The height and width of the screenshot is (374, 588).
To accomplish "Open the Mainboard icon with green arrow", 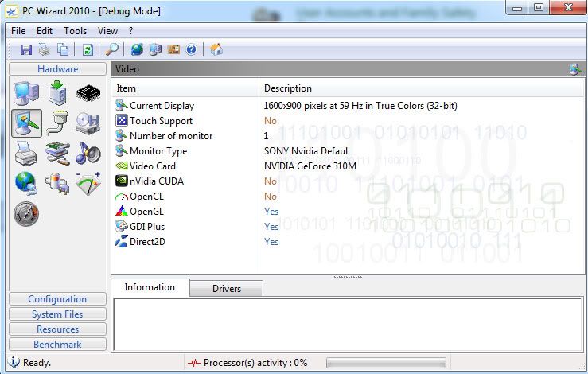I will click(x=57, y=92).
